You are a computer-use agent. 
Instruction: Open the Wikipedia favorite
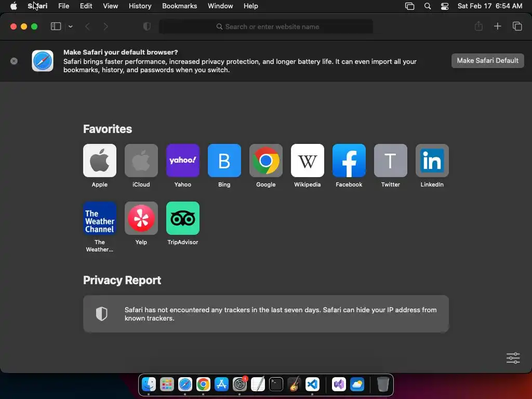point(308,161)
